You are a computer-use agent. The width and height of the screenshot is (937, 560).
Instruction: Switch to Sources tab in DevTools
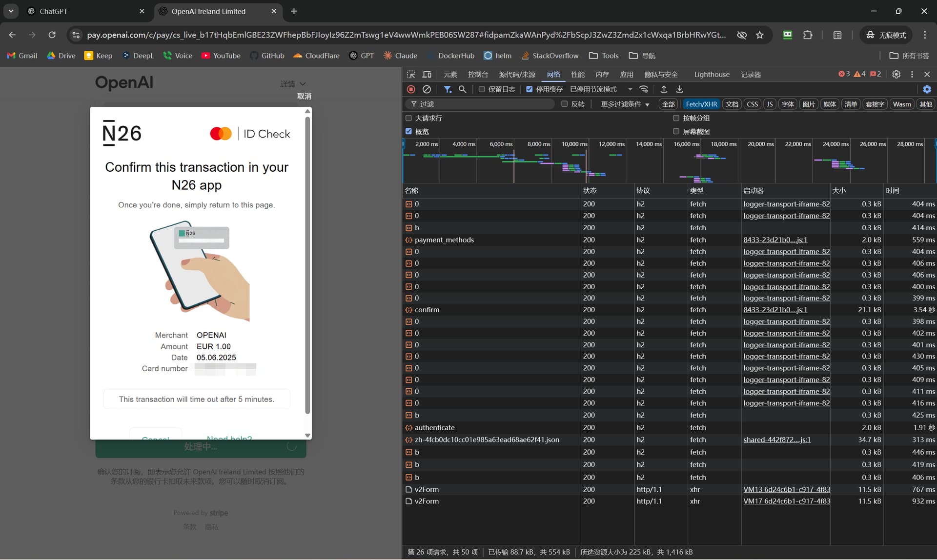(x=517, y=74)
